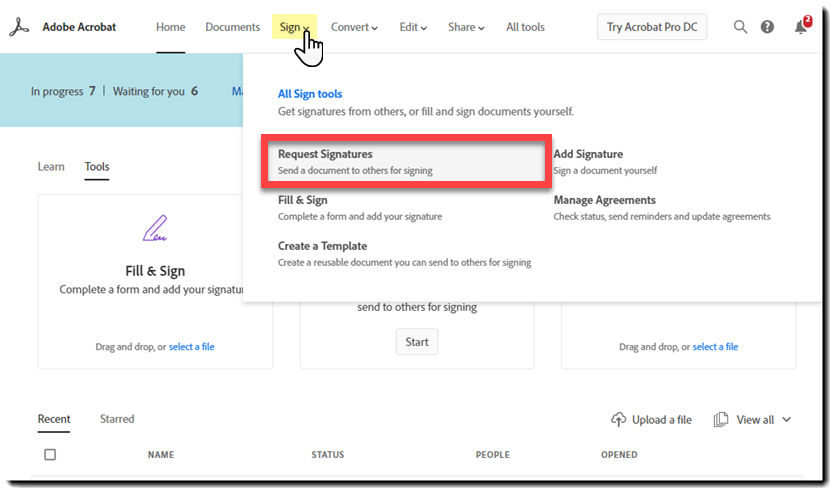
Task: Expand the Edit dropdown menu
Action: [x=413, y=27]
